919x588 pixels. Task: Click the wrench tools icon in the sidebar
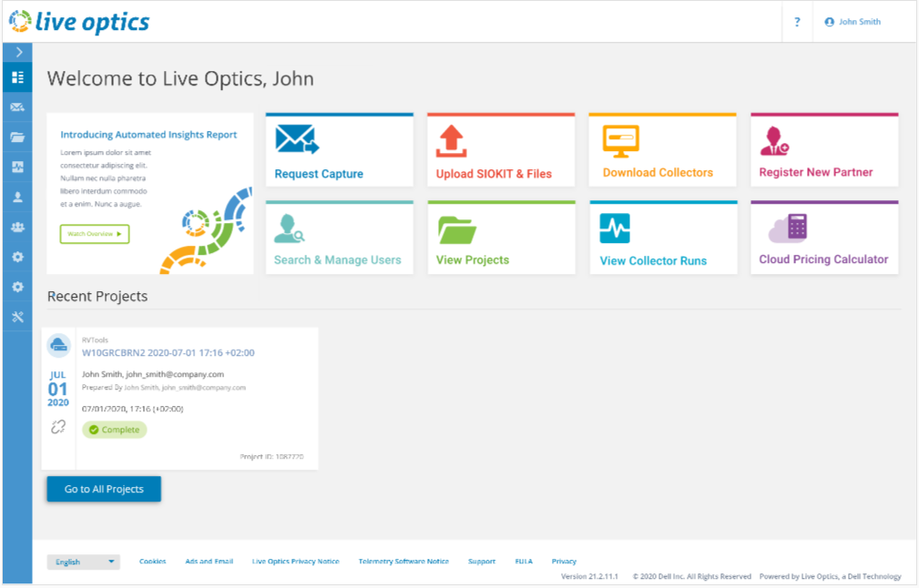coord(17,317)
